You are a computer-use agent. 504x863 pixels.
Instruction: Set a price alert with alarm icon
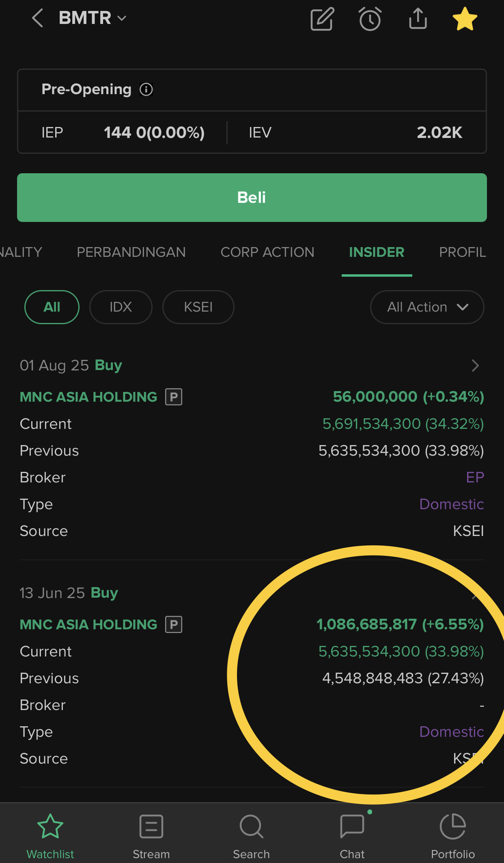tap(370, 19)
